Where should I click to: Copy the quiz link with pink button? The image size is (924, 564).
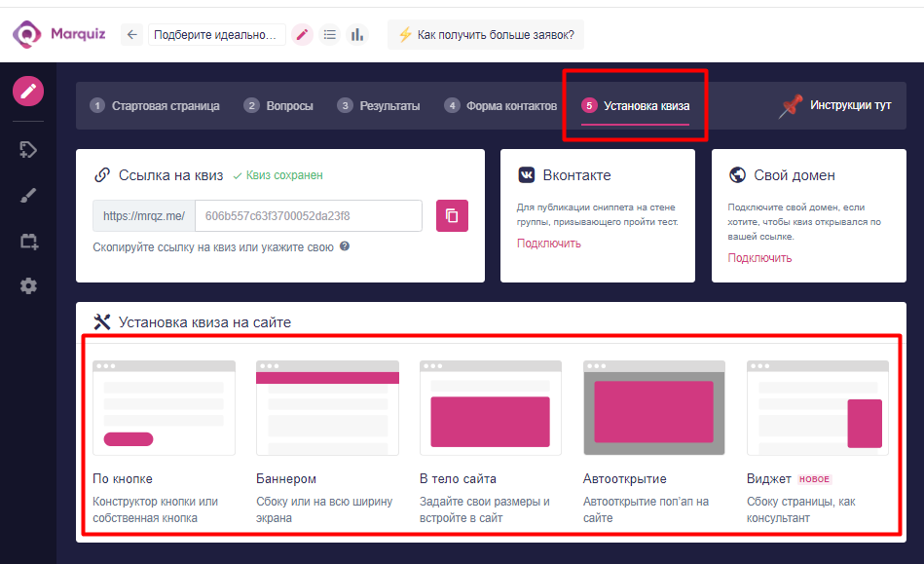(x=452, y=215)
